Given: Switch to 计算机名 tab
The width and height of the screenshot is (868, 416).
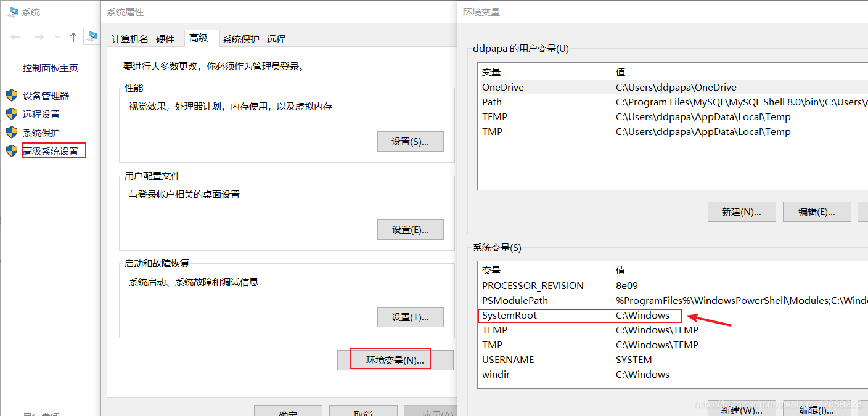Looking at the screenshot, I should tap(130, 39).
